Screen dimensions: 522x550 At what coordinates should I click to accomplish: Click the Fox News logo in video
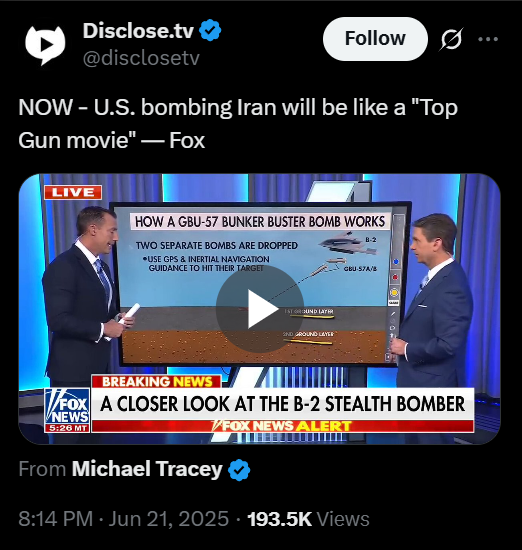(x=67, y=410)
